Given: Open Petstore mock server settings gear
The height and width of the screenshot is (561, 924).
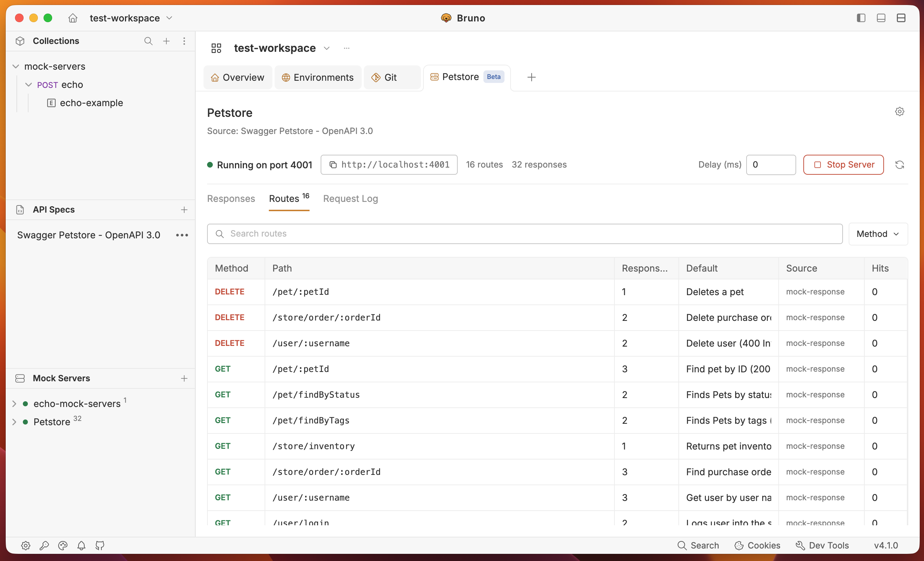Looking at the screenshot, I should (899, 112).
